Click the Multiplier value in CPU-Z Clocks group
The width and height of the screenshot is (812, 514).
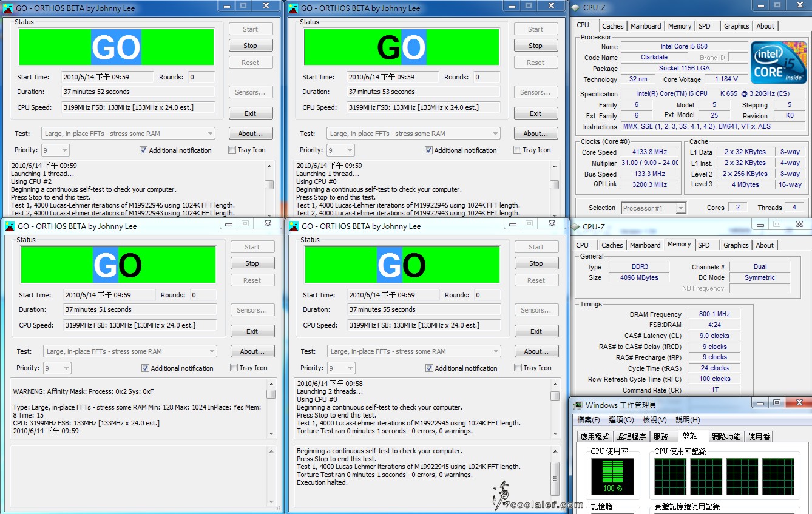(649, 163)
